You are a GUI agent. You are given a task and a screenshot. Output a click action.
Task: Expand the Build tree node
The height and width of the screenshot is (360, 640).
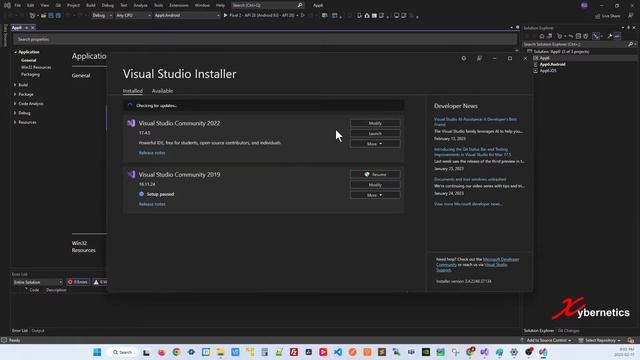[15, 85]
